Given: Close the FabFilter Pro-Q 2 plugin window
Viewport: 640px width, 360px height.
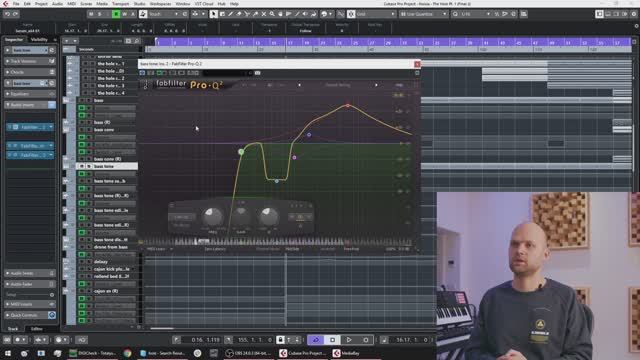Looking at the screenshot, I should [417, 64].
